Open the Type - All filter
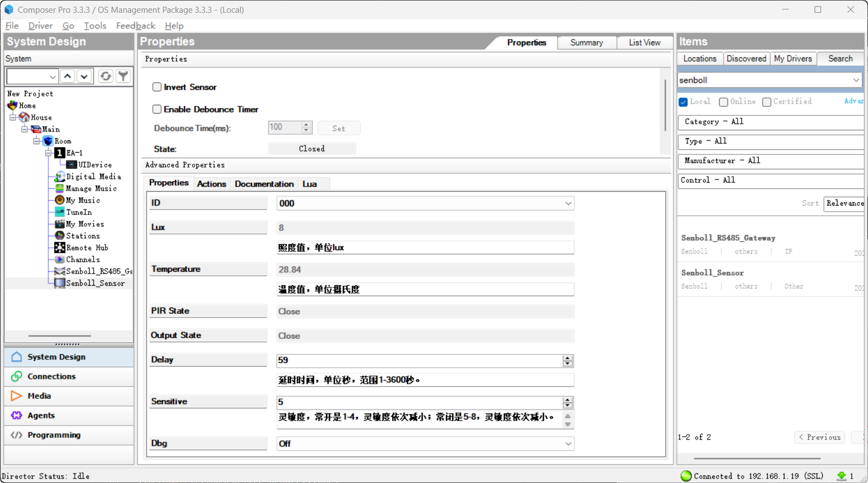 (771, 142)
